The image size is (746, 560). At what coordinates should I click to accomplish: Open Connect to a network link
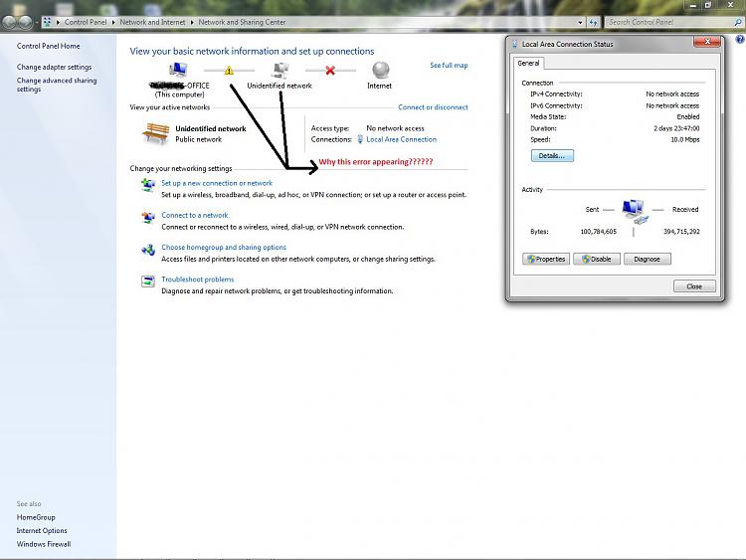pyautogui.click(x=195, y=215)
